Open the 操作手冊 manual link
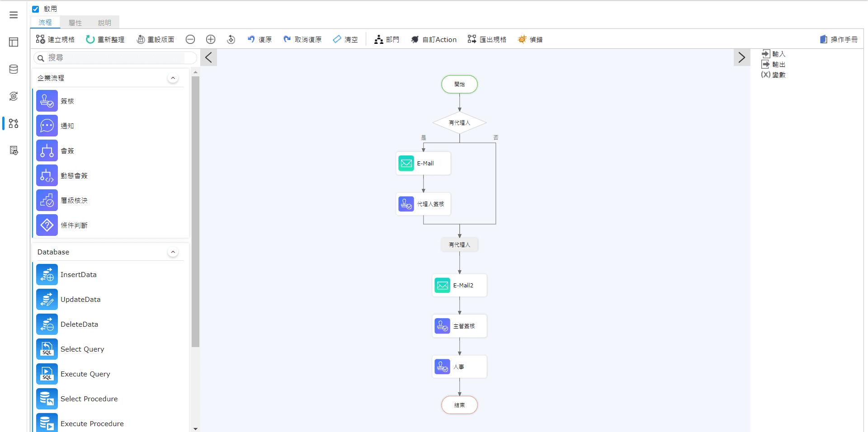 839,39
